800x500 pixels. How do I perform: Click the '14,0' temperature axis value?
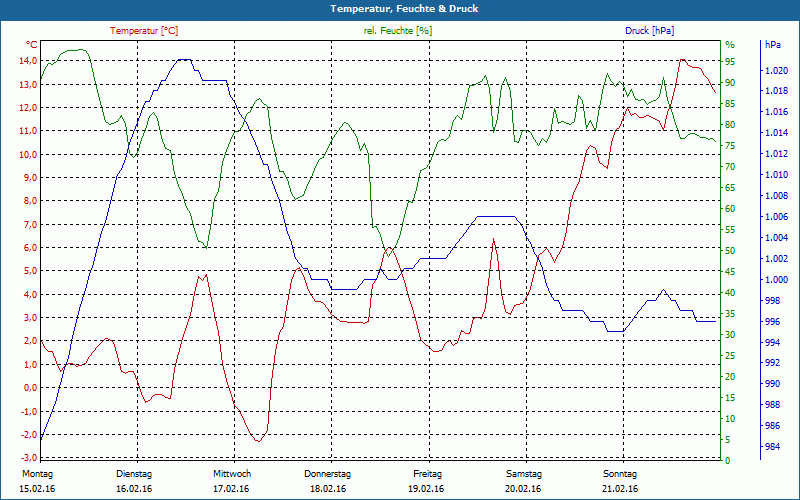pyautogui.click(x=28, y=61)
